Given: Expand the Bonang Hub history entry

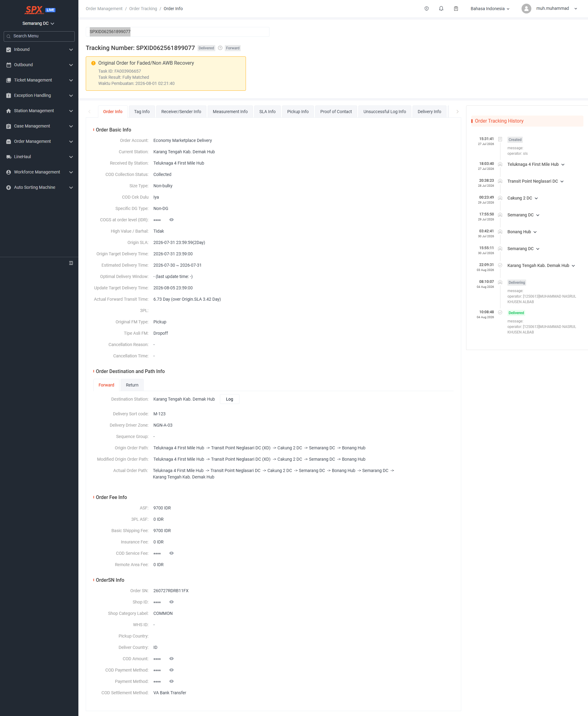Looking at the screenshot, I should 535,232.
